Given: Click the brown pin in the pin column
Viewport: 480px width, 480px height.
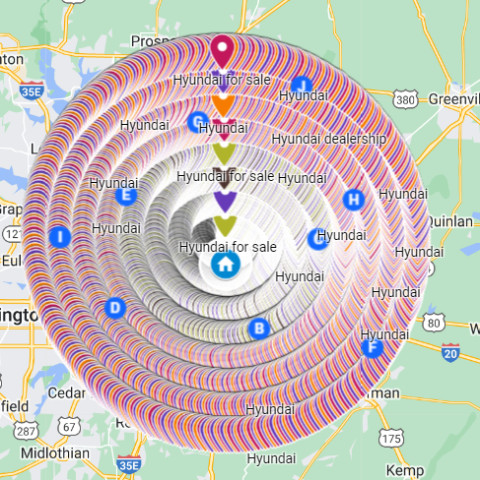Looking at the screenshot, I should 224,178.
